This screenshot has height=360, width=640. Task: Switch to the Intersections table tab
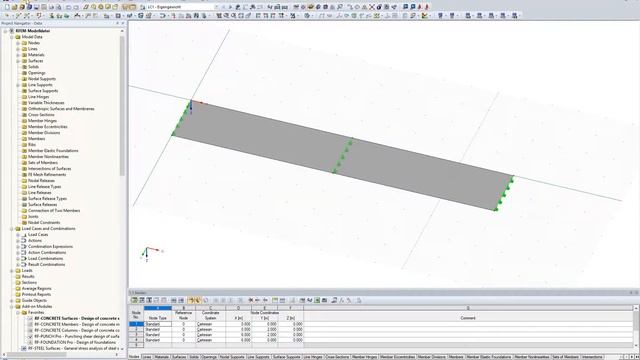[x=592, y=357]
